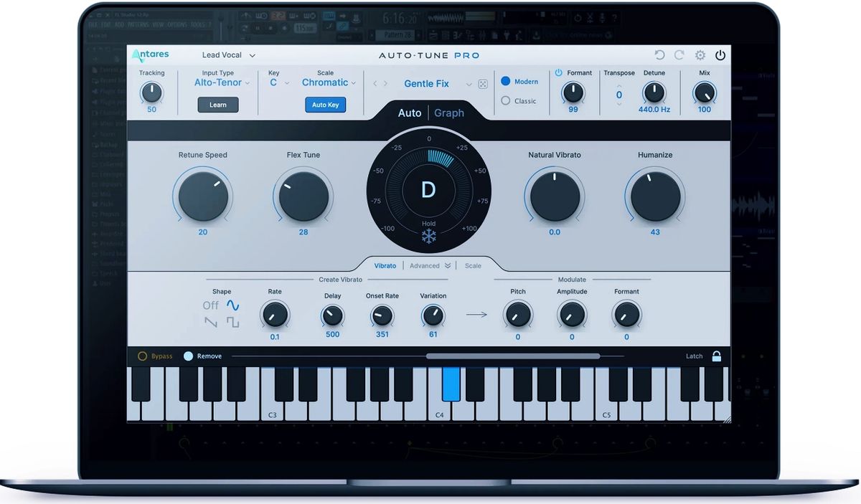Click the Learn button
Image resolution: width=861 pixels, height=504 pixels.
coord(218,105)
